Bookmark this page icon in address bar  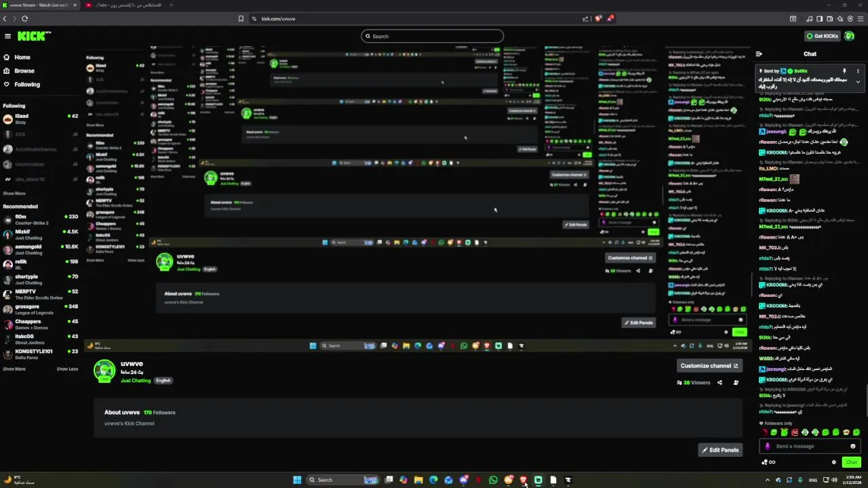241,19
